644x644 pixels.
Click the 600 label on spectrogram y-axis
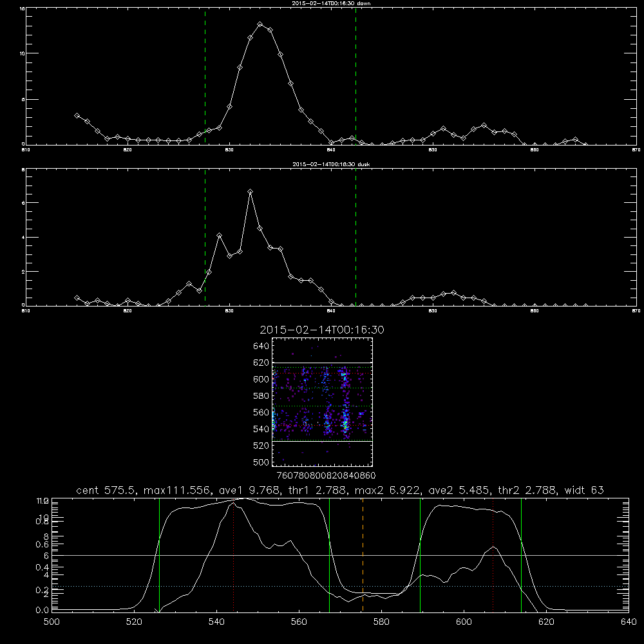[261, 379]
